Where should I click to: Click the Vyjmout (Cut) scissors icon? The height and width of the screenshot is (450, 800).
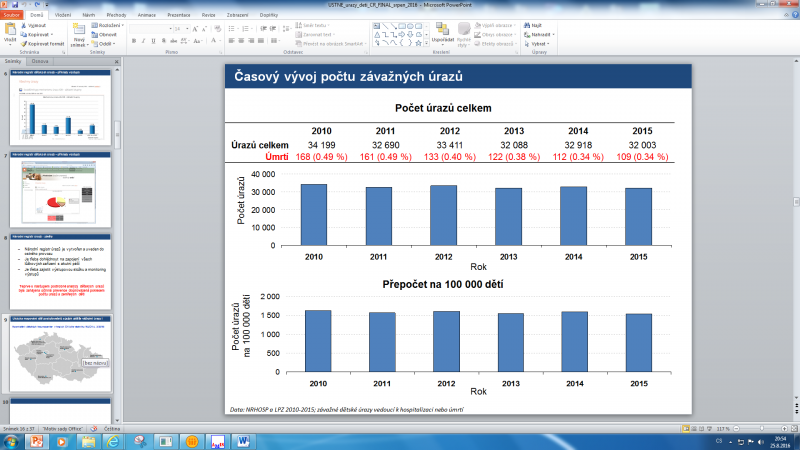coord(25,24)
